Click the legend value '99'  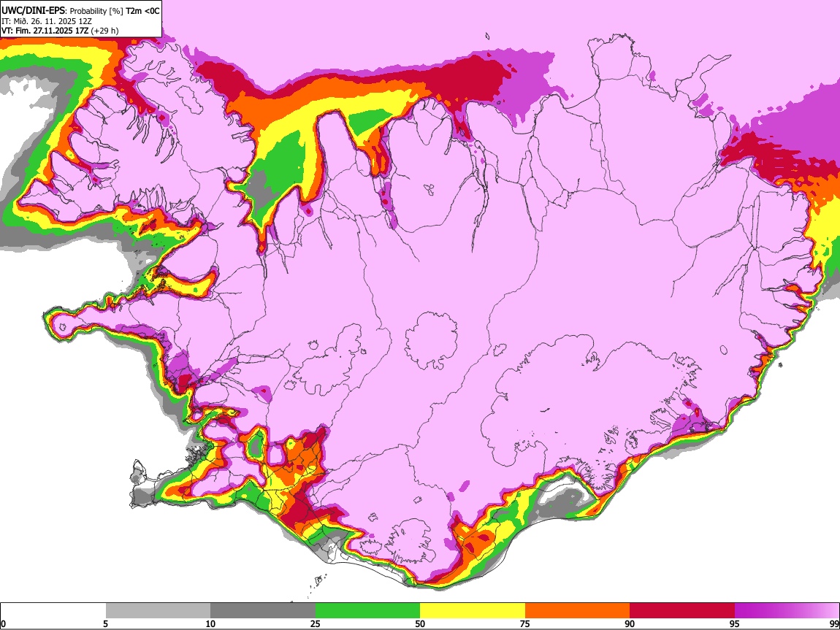(833, 624)
